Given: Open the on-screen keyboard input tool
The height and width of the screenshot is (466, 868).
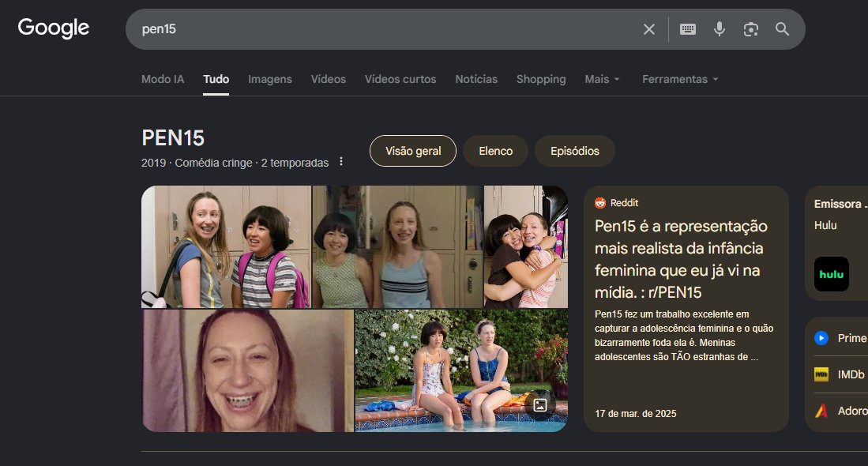Looking at the screenshot, I should pyautogui.click(x=688, y=29).
